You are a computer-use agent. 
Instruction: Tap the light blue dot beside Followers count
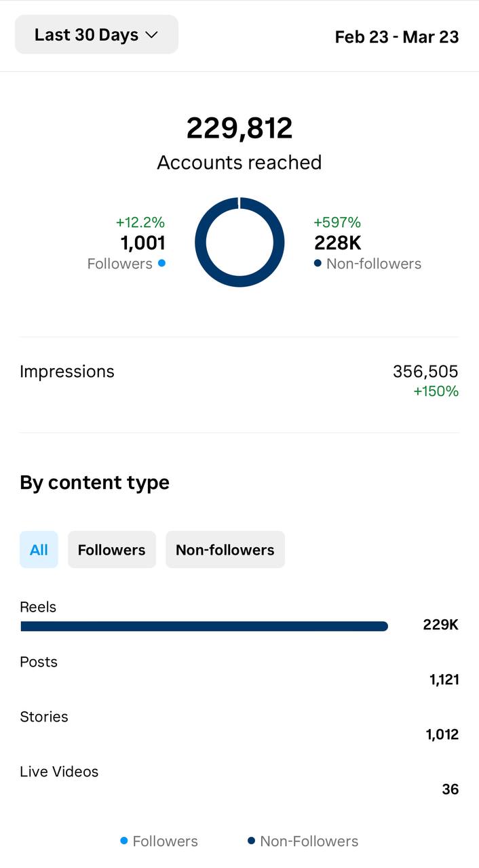(161, 263)
